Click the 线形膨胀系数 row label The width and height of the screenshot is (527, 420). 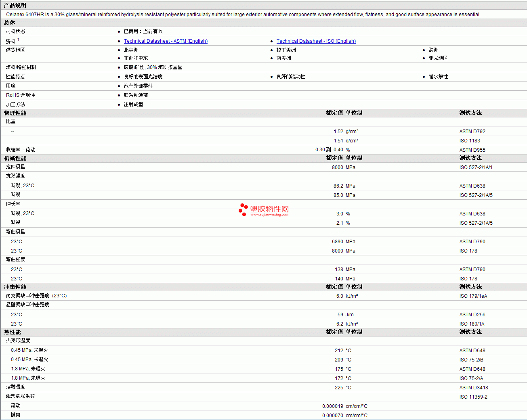click(x=21, y=396)
